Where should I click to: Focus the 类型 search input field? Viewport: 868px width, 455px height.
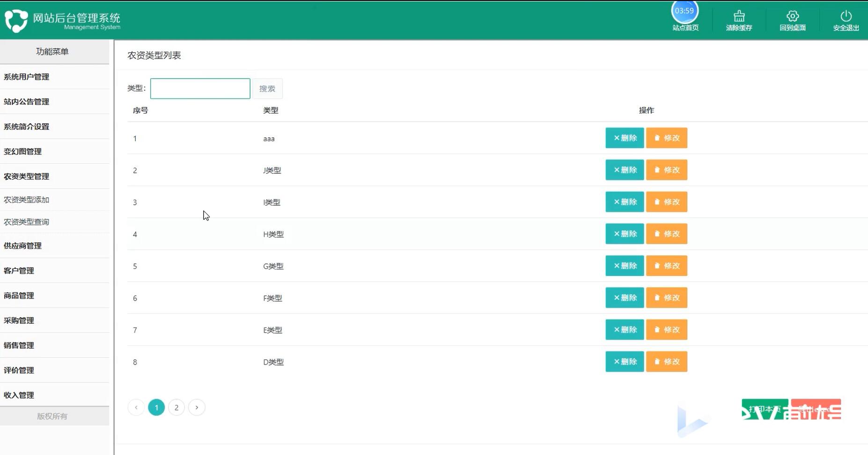(x=200, y=89)
